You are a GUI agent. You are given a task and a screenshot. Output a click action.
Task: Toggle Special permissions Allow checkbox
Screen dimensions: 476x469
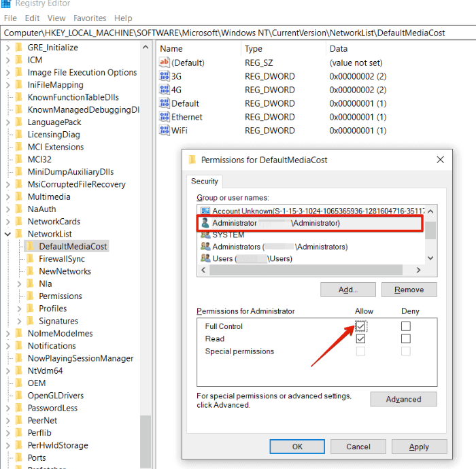pos(360,351)
